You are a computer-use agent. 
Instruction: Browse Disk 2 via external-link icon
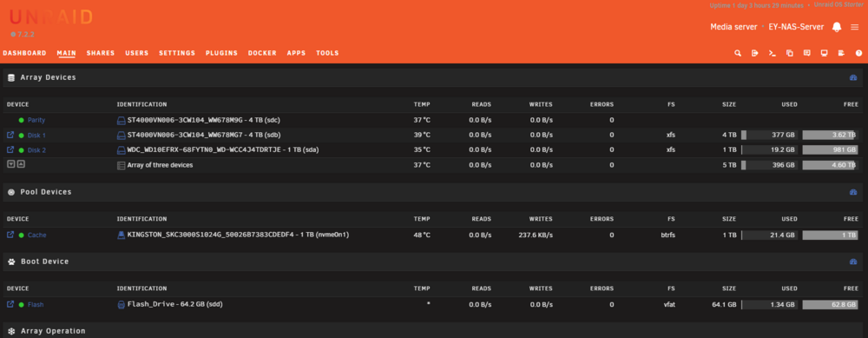click(x=10, y=149)
